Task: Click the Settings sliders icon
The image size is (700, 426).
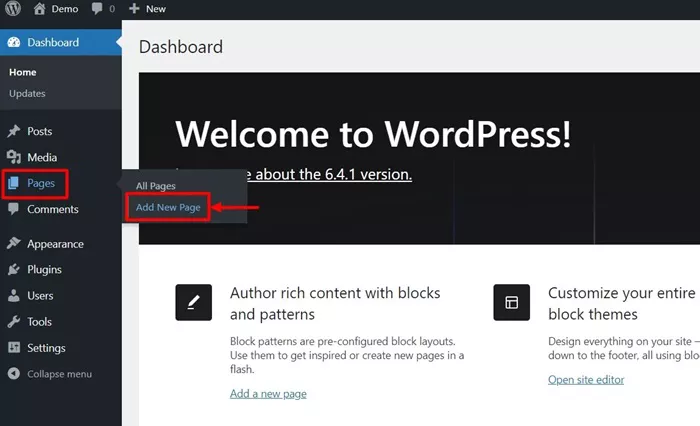Action: pyautogui.click(x=14, y=347)
